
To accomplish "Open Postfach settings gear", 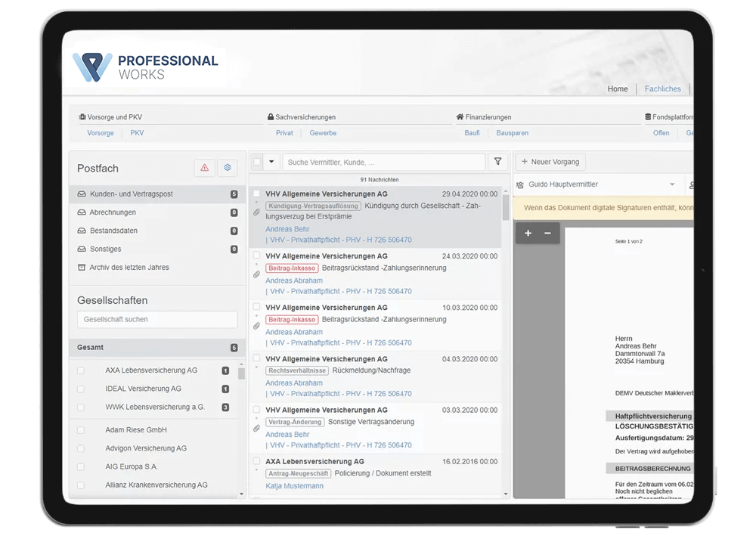I will (228, 168).
